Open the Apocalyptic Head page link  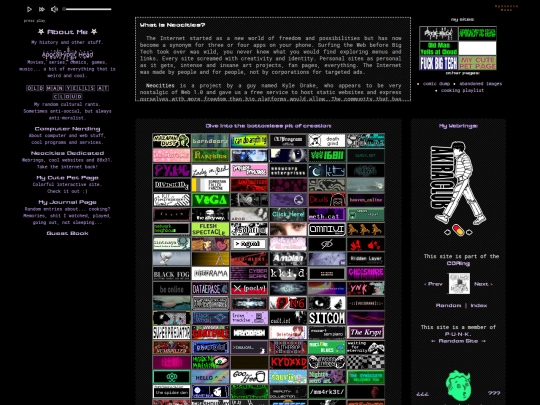coord(68,54)
